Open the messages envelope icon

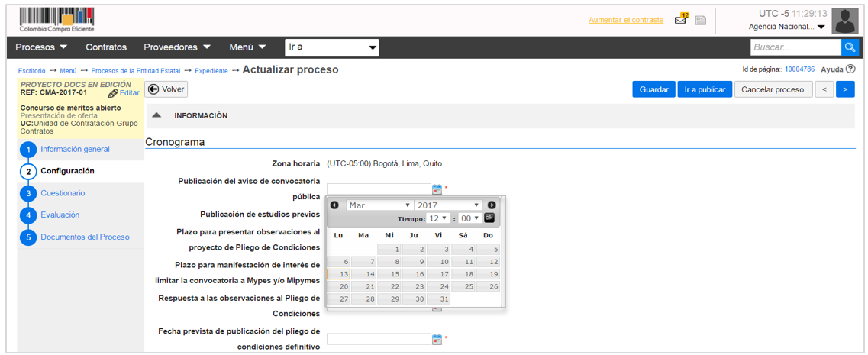point(680,20)
